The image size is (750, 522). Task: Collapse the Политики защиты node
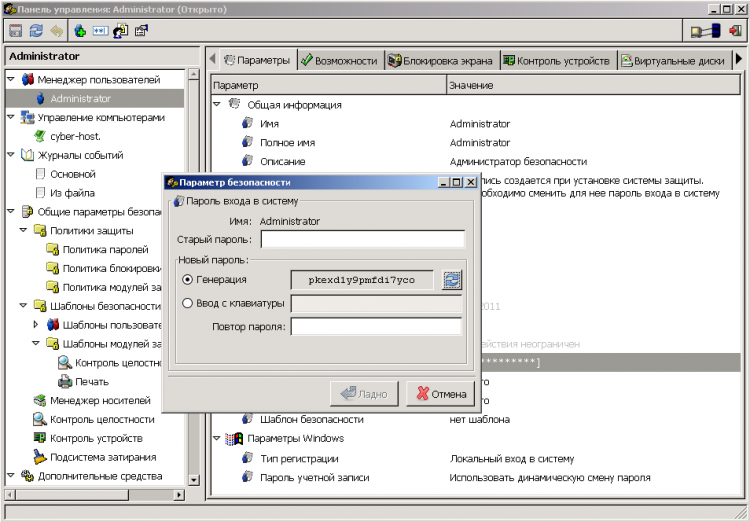click(x=23, y=231)
